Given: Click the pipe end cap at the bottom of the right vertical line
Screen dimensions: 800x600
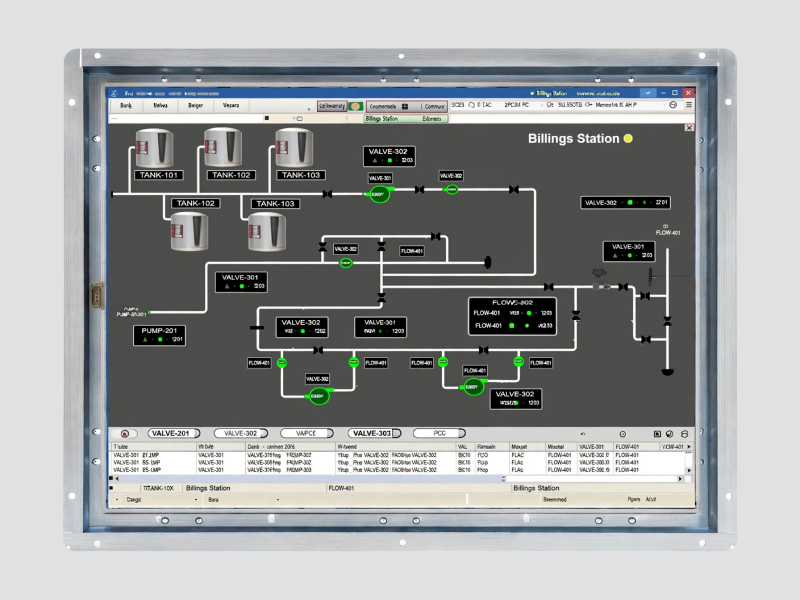Looking at the screenshot, I should (667, 371).
